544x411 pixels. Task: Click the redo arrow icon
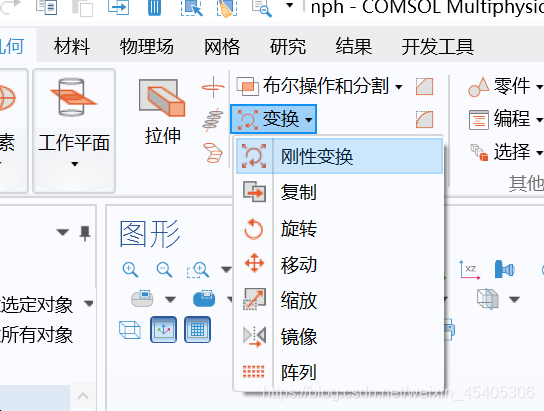10,7
